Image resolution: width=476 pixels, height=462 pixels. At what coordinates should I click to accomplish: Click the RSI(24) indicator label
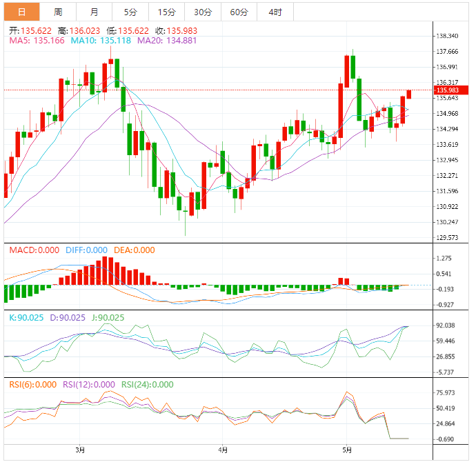[x=147, y=385]
